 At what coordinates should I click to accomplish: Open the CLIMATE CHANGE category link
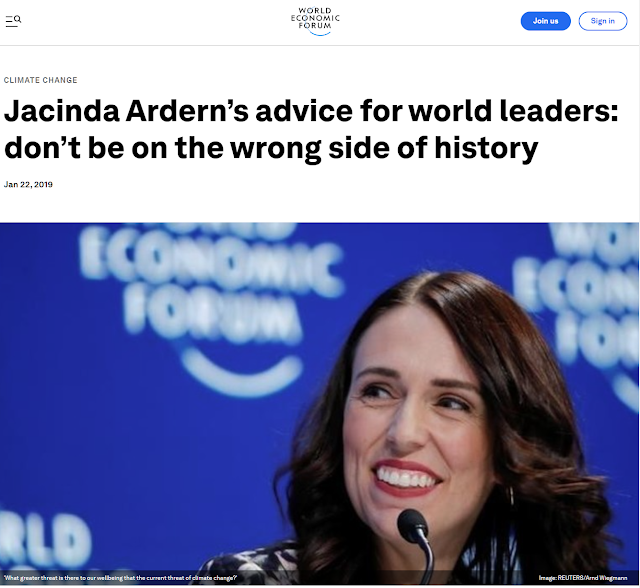40,80
